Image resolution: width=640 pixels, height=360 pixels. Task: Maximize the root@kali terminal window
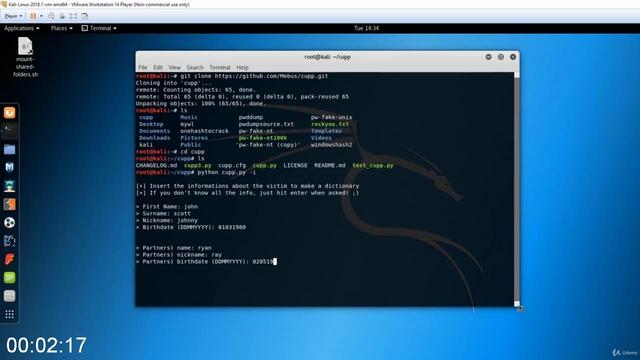(x=501, y=57)
